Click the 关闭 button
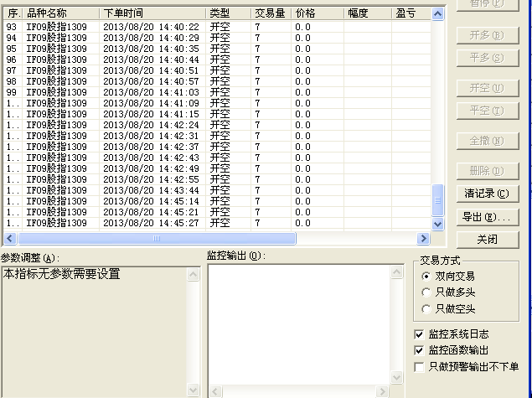 point(488,240)
